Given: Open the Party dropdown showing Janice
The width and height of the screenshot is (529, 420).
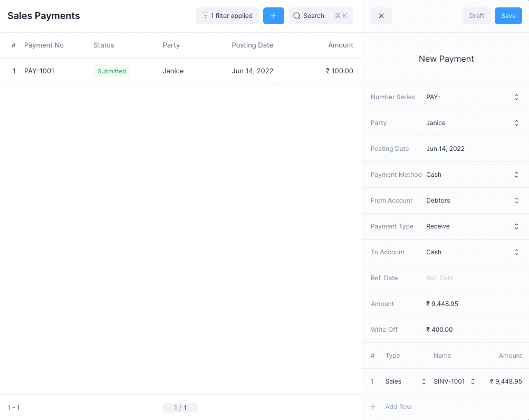Looking at the screenshot, I should coord(516,123).
